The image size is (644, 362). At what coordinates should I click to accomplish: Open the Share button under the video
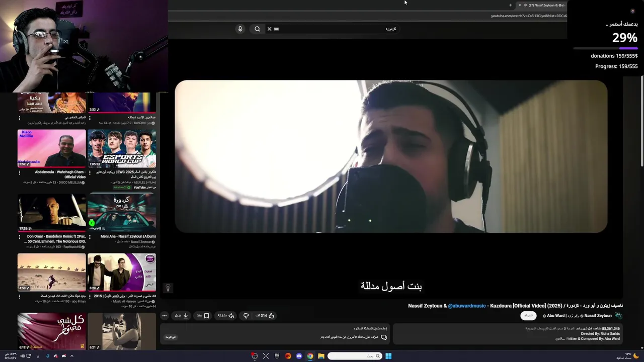click(226, 316)
